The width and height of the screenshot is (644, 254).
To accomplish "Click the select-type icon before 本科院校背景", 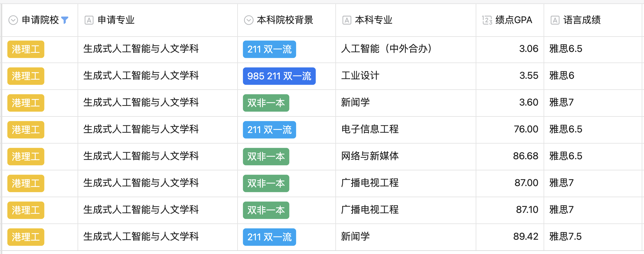I will click(249, 20).
